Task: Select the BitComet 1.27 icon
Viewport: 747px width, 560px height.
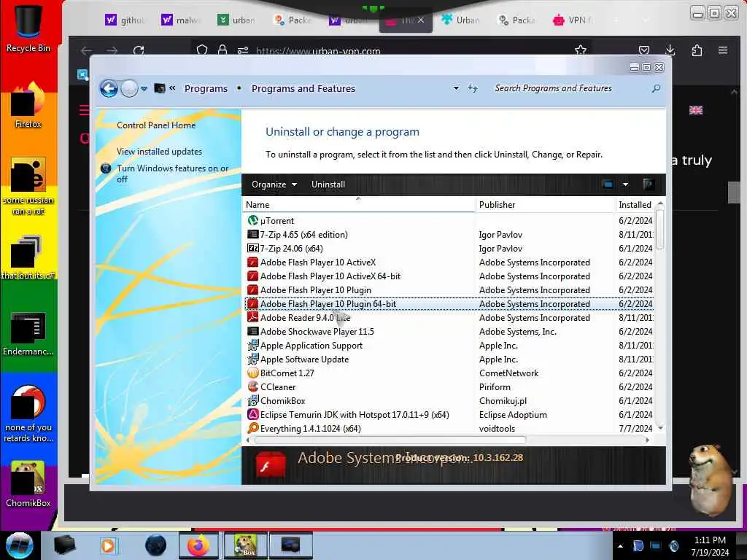Action: click(253, 373)
